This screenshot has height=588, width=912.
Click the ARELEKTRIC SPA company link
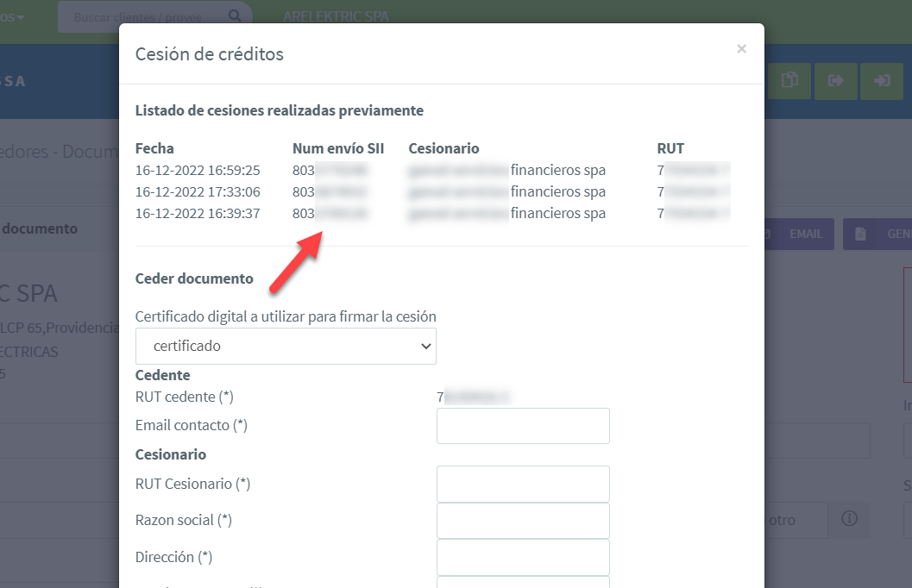(x=336, y=17)
